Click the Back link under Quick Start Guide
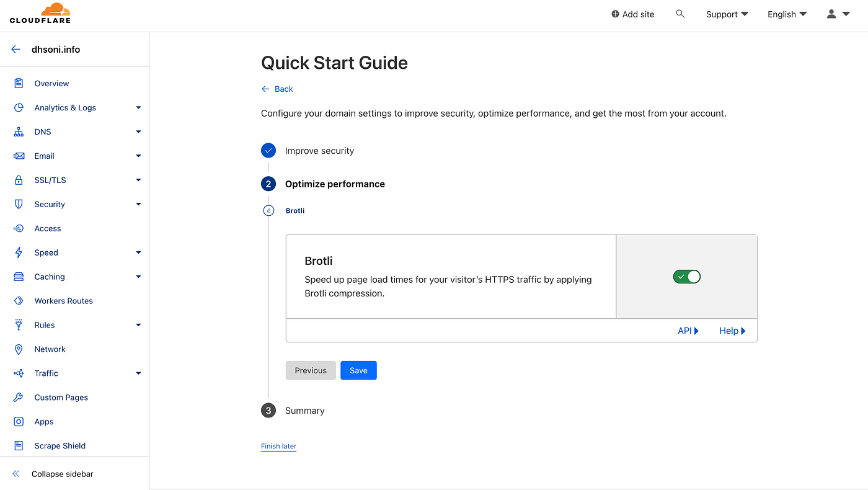 277,89
